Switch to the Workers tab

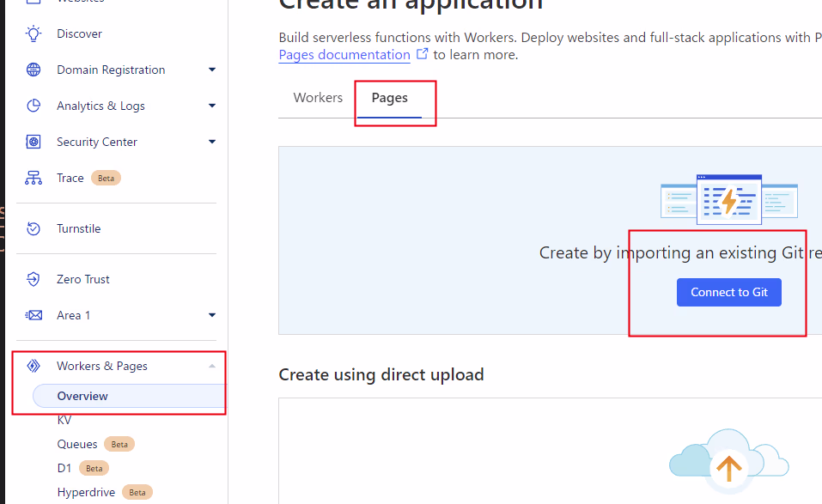tap(318, 98)
